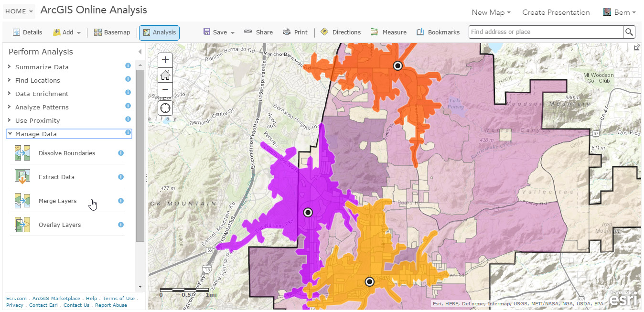Open the Measure tool
Screen dimensions: 644x312
coord(388,32)
